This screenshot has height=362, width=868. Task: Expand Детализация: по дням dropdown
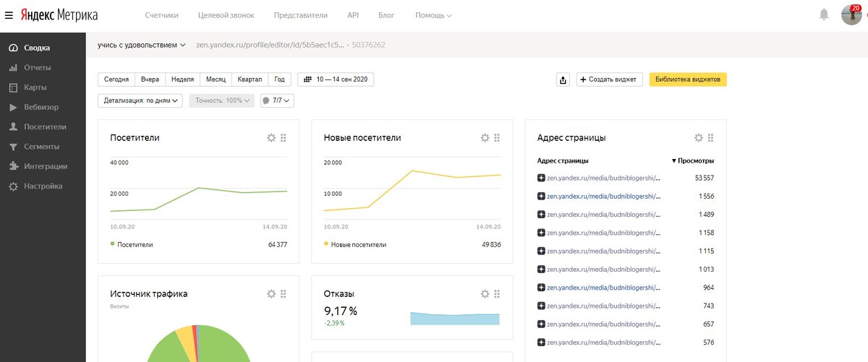[140, 100]
